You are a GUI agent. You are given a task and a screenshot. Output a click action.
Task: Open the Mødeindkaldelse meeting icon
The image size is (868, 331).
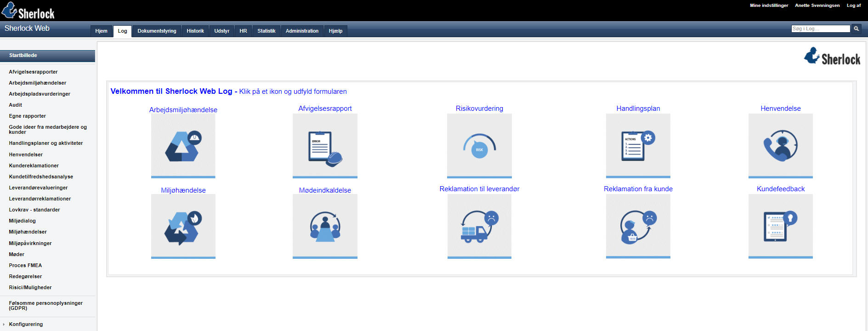325,227
